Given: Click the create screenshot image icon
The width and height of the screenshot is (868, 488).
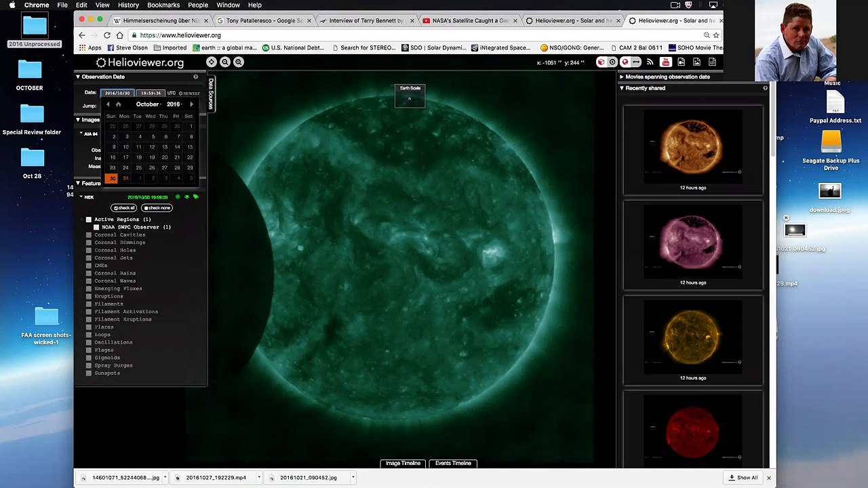Looking at the screenshot, I should point(695,62).
